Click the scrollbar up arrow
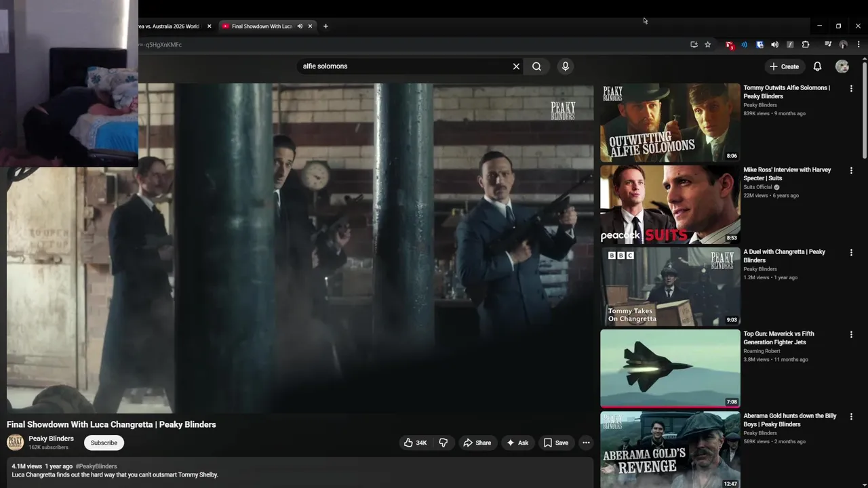This screenshot has width=868, height=488. click(865, 60)
